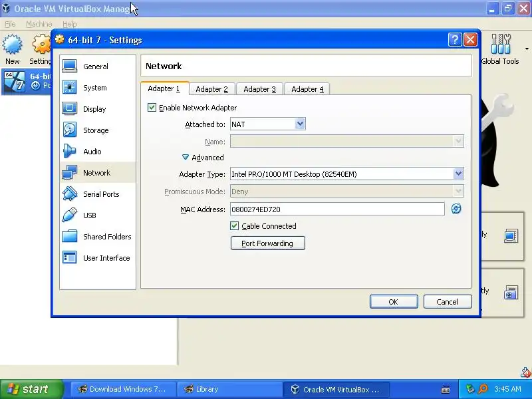Open the Storage settings page
This screenshot has height=399, width=532.
[x=97, y=130]
